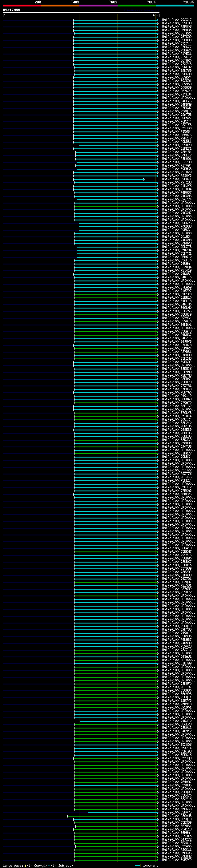
Task: Click hit label UniRef100_B8PIG2
Action: (x=177, y=406)
